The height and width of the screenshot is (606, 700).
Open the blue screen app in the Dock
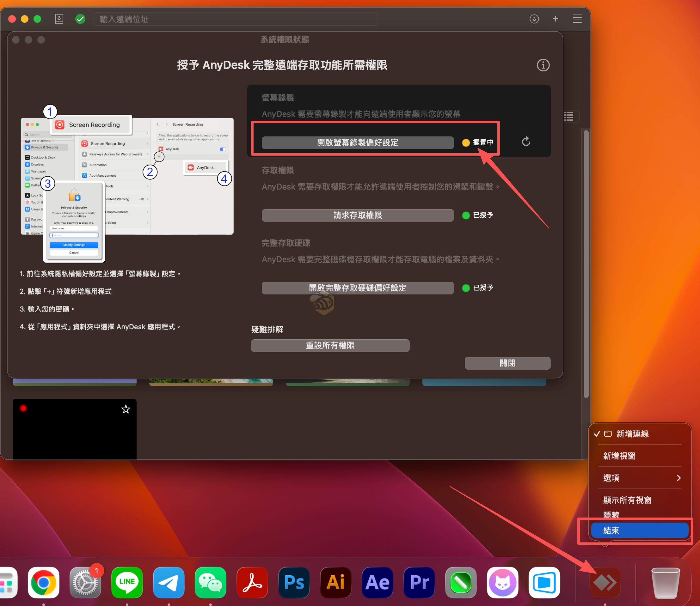coord(544,583)
